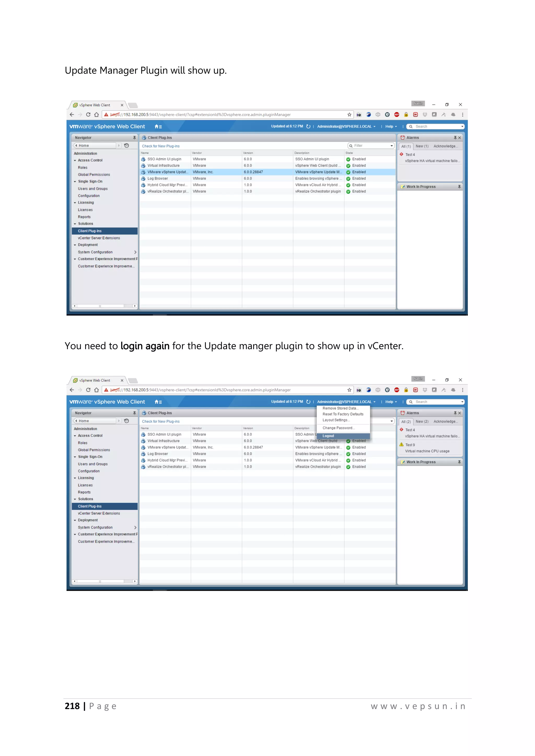Sort by Vendor column in upper plug-in table

[x=216, y=153]
